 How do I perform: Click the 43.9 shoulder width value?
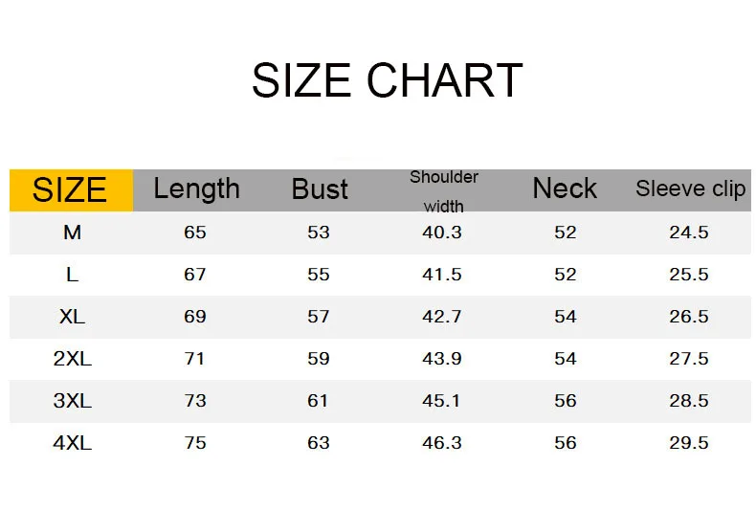click(x=442, y=359)
